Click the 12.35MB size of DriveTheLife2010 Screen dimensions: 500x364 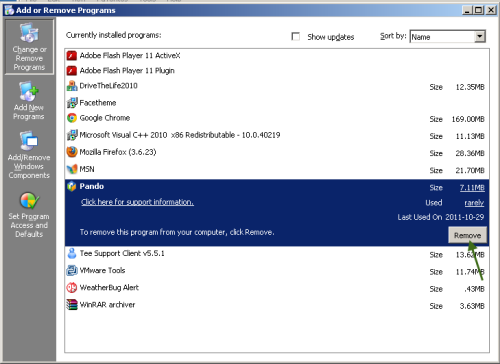[x=470, y=87]
